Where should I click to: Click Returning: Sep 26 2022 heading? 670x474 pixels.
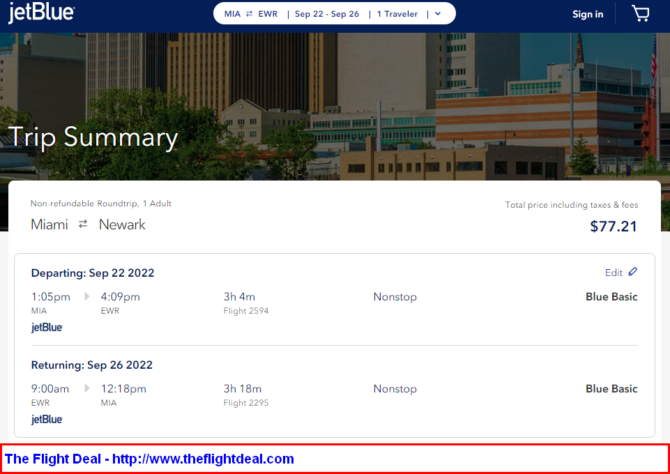point(92,365)
